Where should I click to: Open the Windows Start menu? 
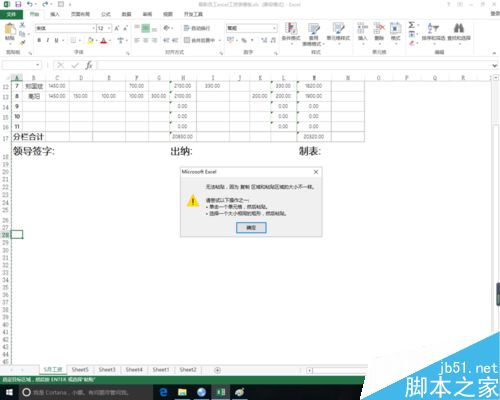9,392
